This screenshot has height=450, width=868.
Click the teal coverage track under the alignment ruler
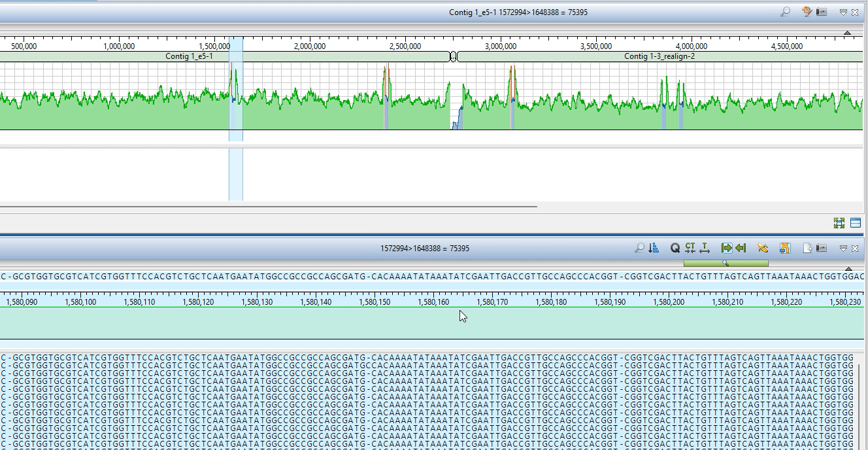(431, 323)
